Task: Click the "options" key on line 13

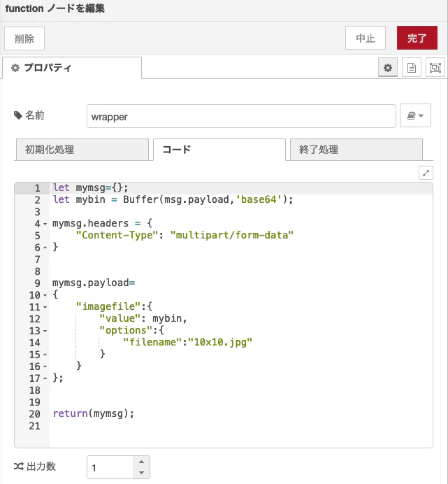Action: click(x=126, y=330)
